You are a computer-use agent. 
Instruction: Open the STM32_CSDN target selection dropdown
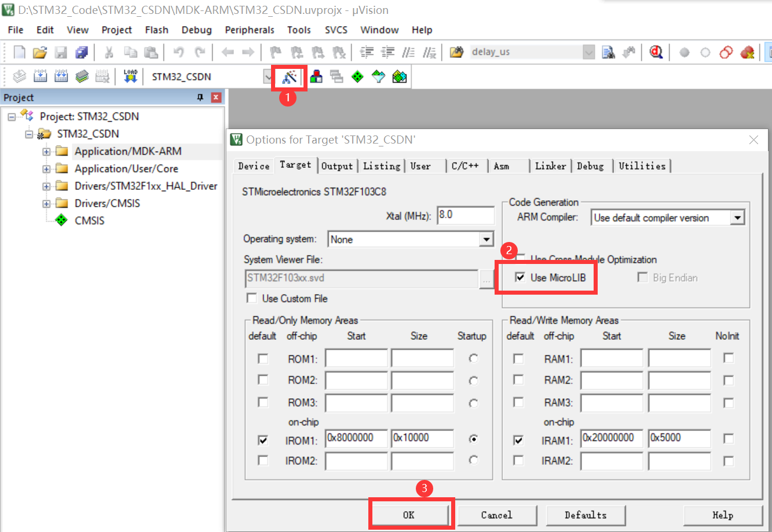(x=268, y=76)
